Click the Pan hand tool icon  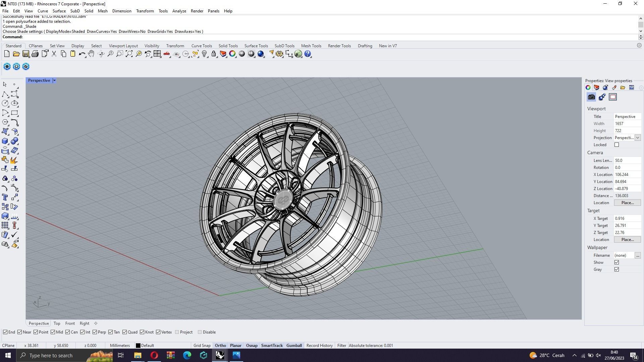tap(91, 54)
